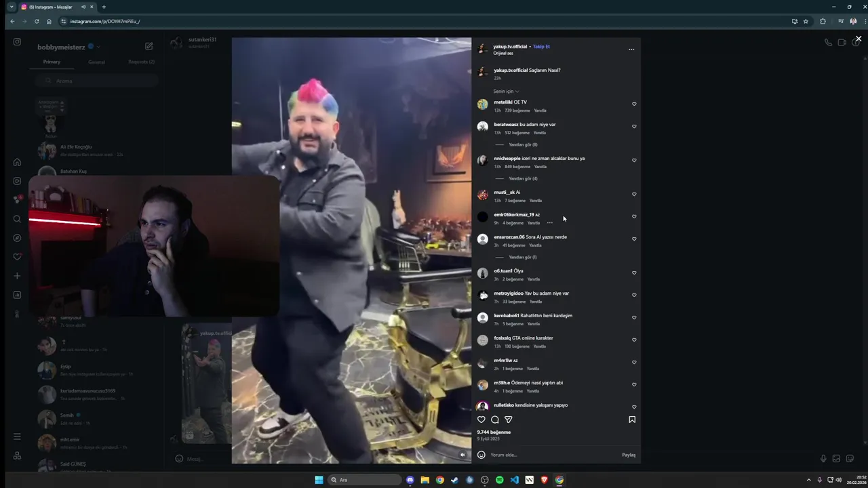Start voice call with phone icon

click(x=828, y=42)
